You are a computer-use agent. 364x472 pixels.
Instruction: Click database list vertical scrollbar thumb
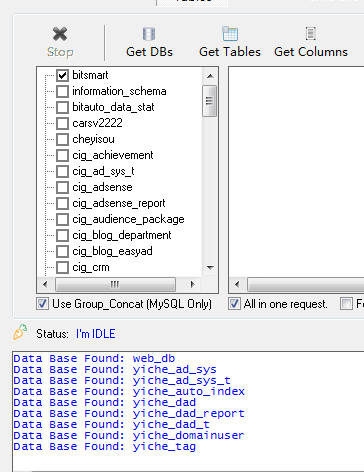(210, 101)
